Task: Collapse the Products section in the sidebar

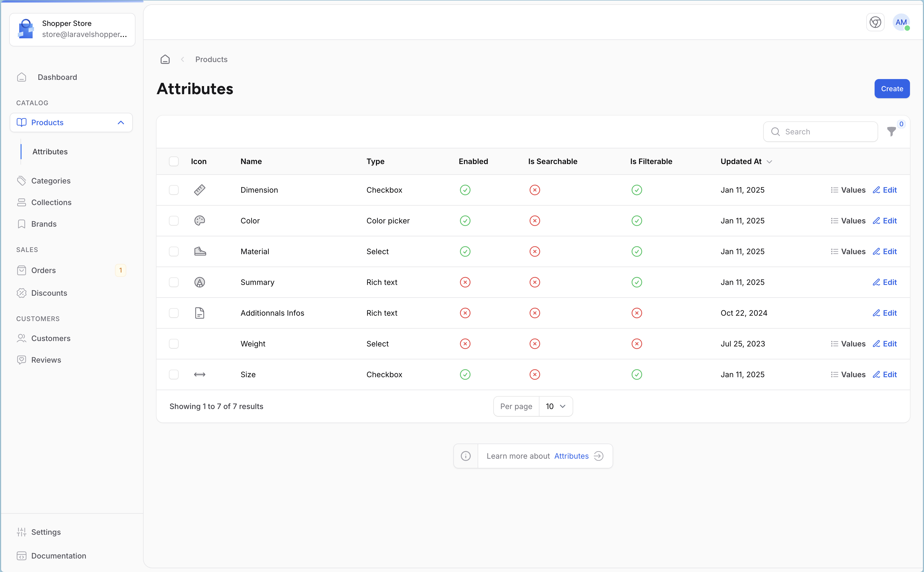Action: [121, 122]
